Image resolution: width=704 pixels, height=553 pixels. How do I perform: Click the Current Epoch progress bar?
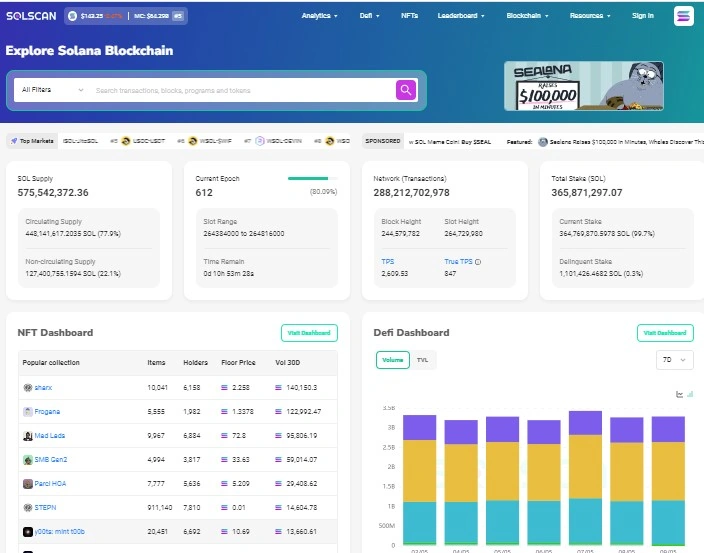[312, 178]
